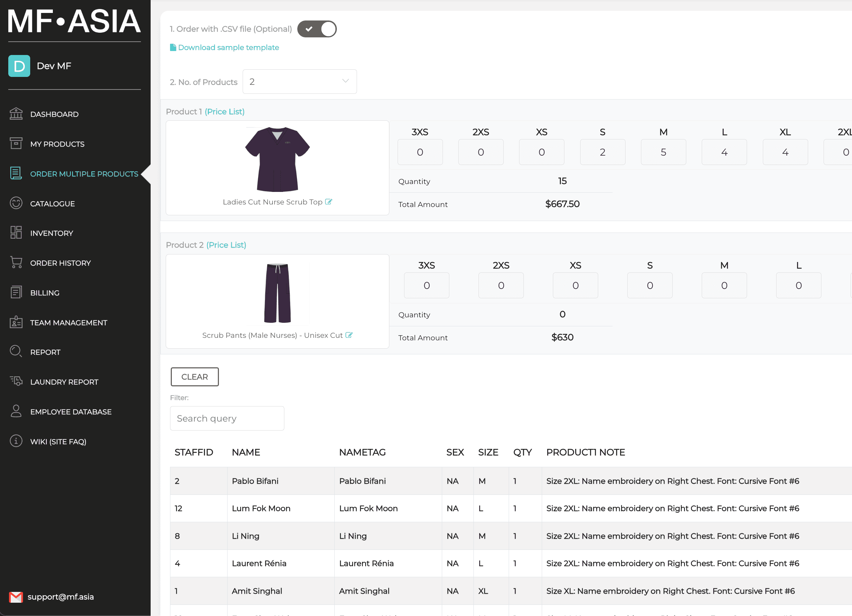Click the search query filter field
Viewport: 852px width, 616px height.
click(x=227, y=418)
